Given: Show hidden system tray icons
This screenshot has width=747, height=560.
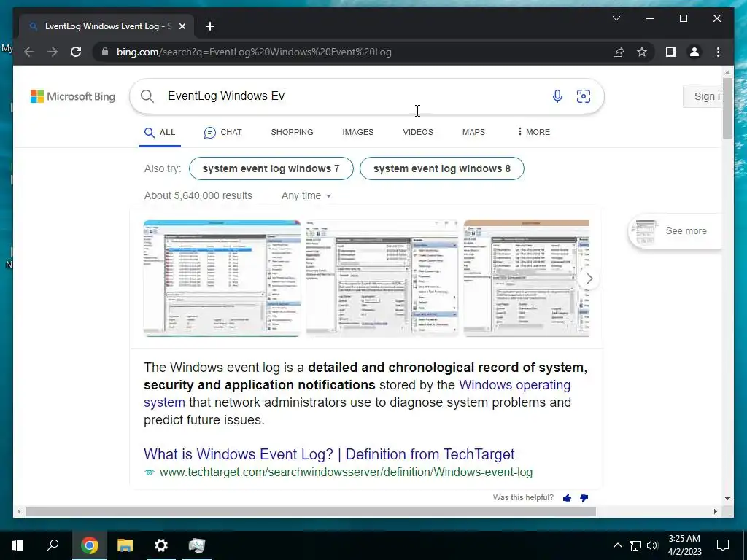Looking at the screenshot, I should pos(617,545).
